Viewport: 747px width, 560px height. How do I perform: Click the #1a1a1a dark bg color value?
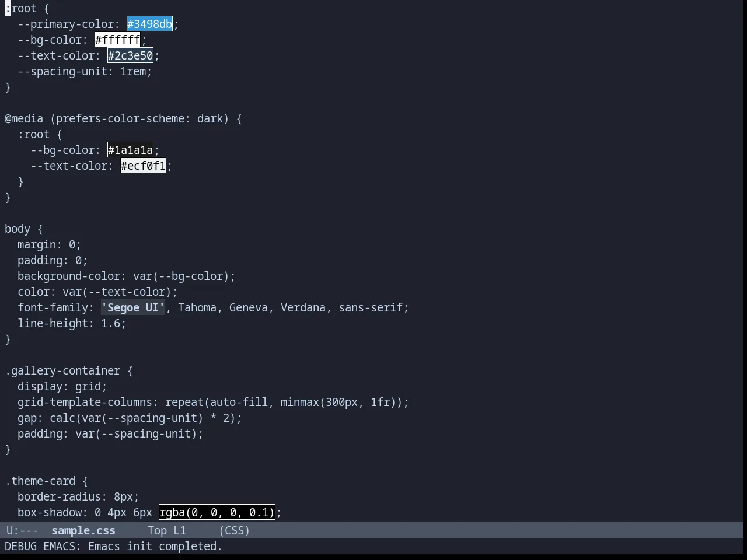point(130,150)
